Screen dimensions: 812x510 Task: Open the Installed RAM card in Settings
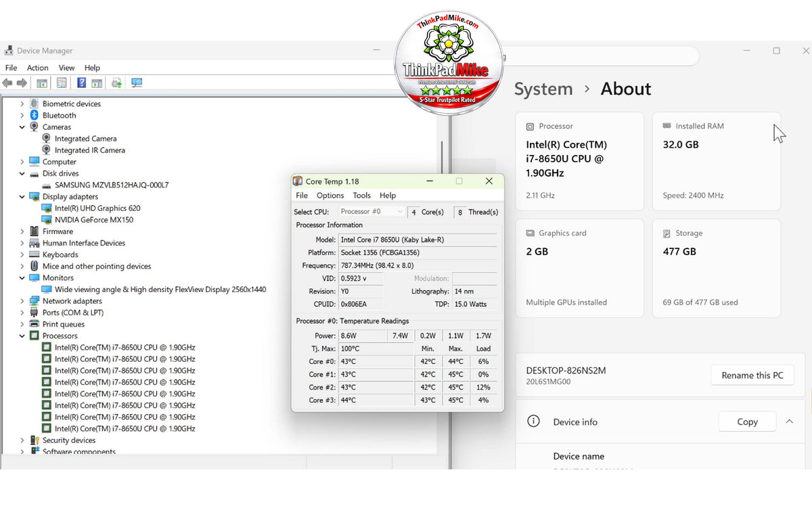pyautogui.click(x=716, y=161)
